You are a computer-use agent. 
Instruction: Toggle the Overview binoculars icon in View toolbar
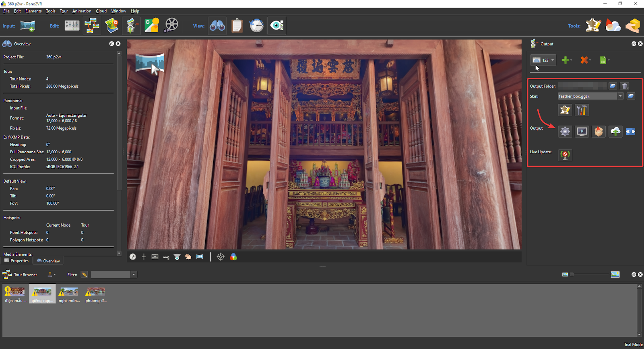(x=217, y=26)
